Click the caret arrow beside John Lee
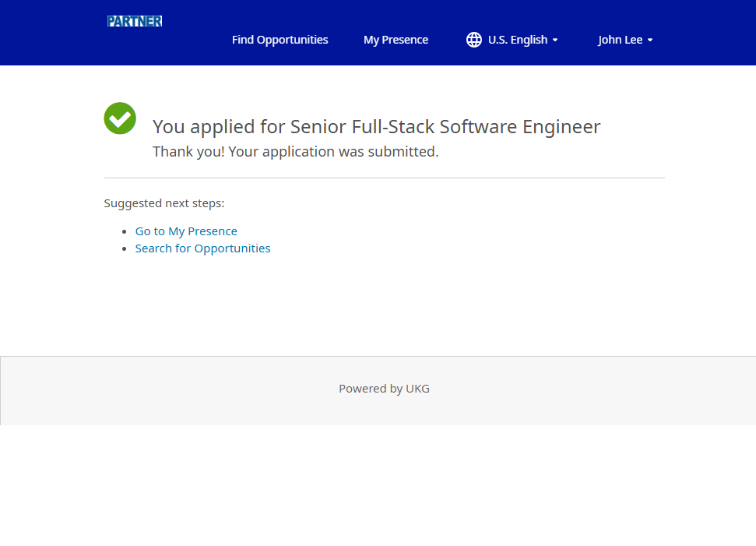This screenshot has width=756, height=546. point(650,41)
